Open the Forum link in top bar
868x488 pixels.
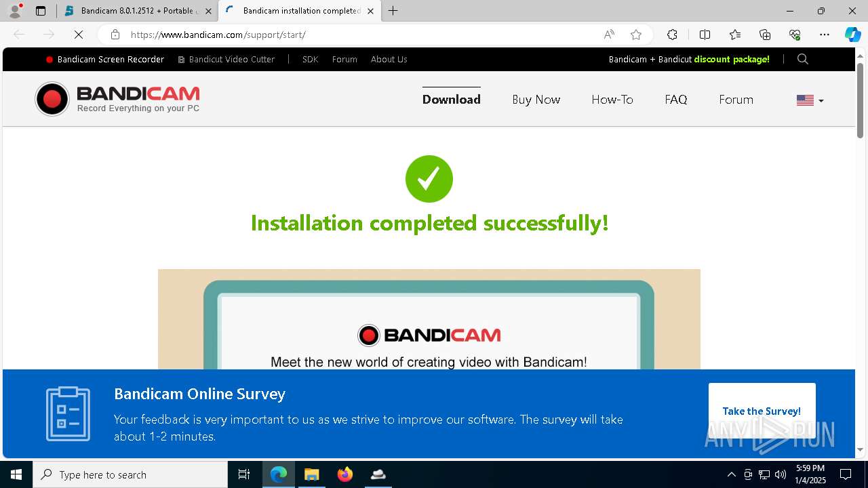point(344,60)
